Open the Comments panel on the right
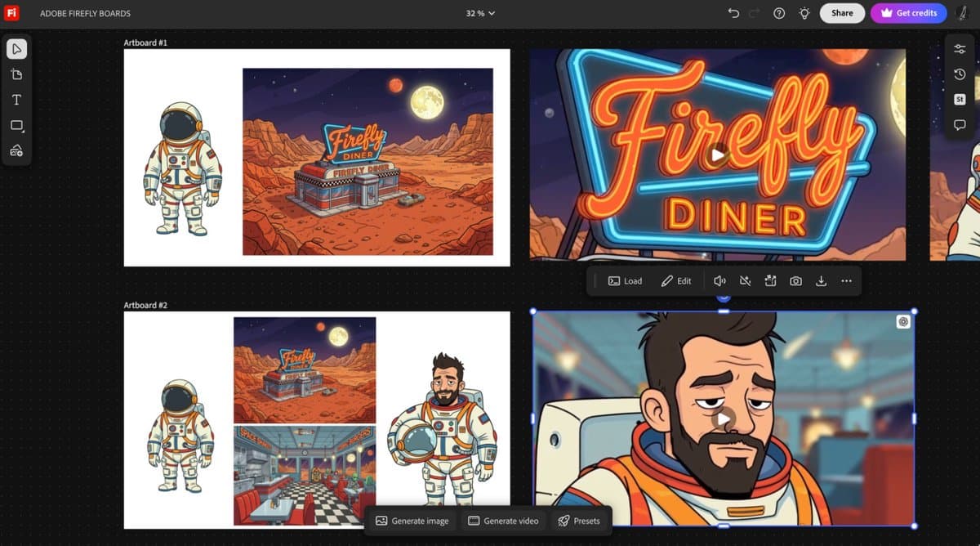 click(x=960, y=124)
